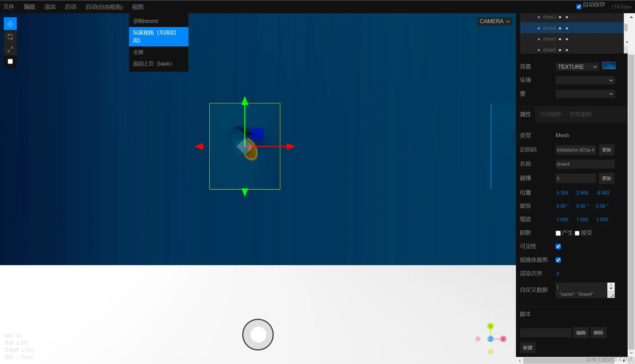Click the Y axis on the view helper
Image resolution: width=635 pixels, height=364 pixels.
490,326
